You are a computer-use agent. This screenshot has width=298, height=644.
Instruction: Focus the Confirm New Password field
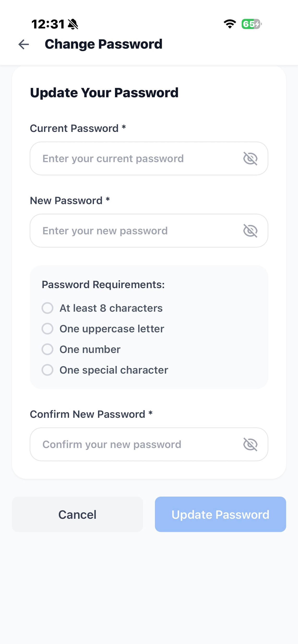[x=149, y=444]
